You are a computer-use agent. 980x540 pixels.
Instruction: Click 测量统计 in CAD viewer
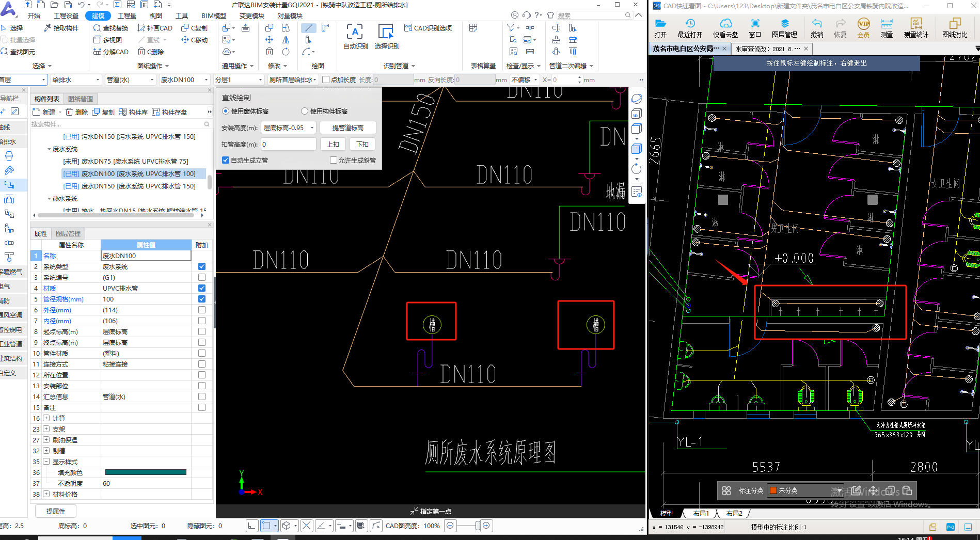(x=916, y=28)
